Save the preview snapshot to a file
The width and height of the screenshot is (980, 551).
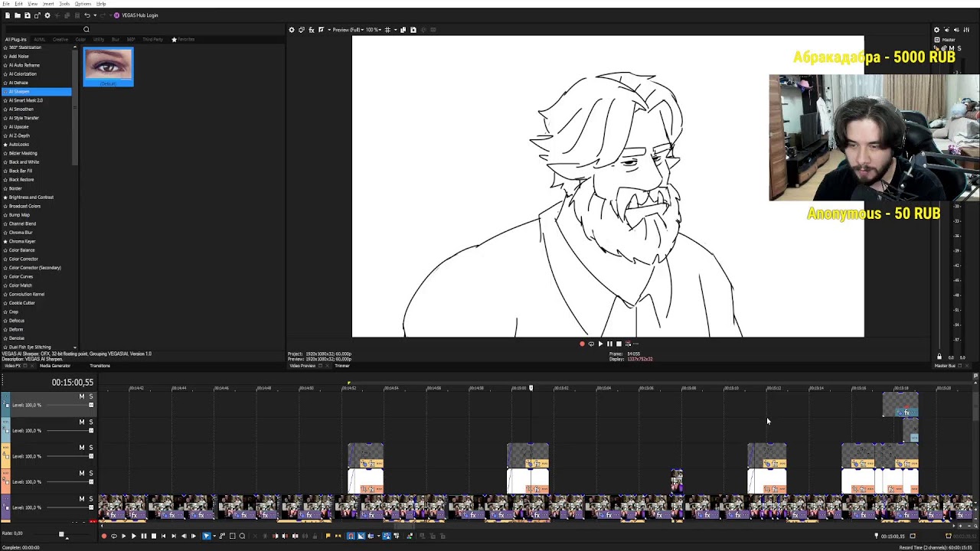click(x=413, y=30)
